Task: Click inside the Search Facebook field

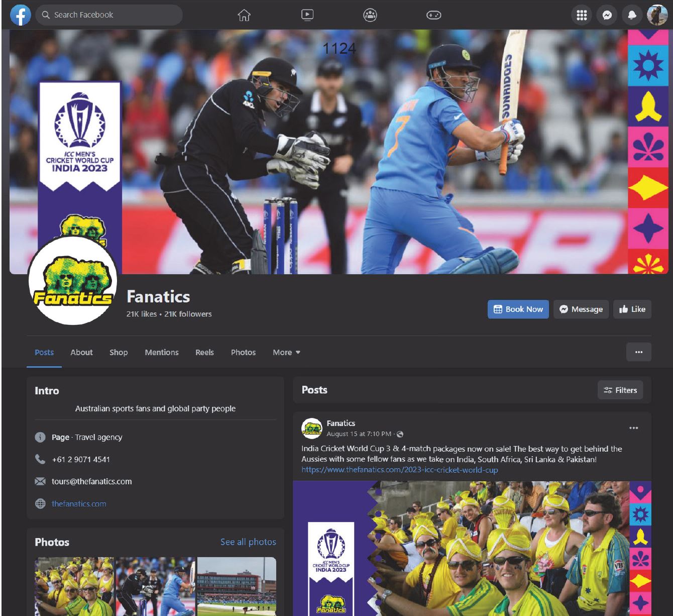Action: pos(109,15)
